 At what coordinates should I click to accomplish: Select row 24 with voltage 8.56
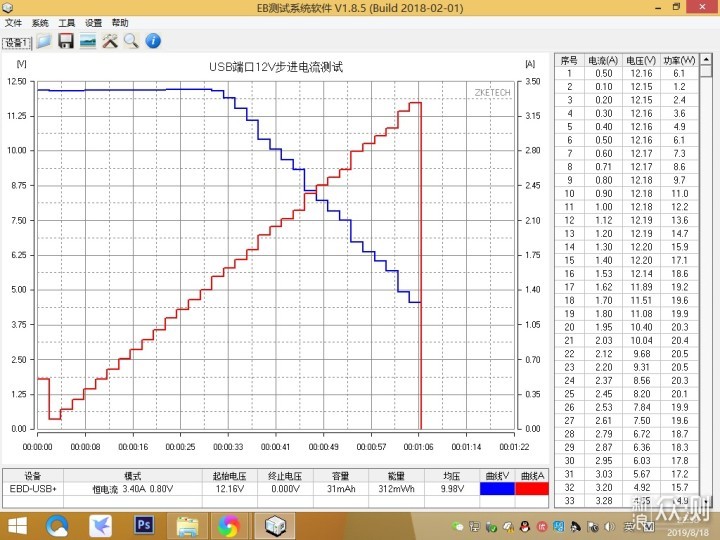click(x=627, y=381)
